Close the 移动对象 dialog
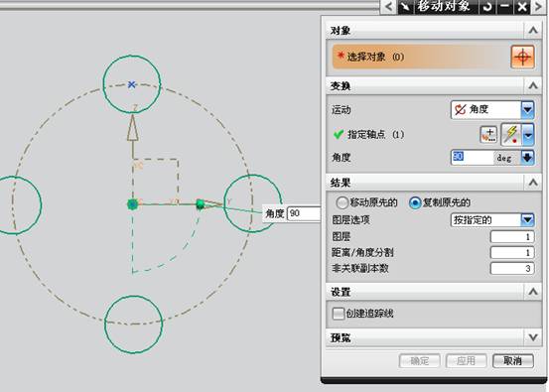This screenshot has width=549, height=392. coord(522,7)
